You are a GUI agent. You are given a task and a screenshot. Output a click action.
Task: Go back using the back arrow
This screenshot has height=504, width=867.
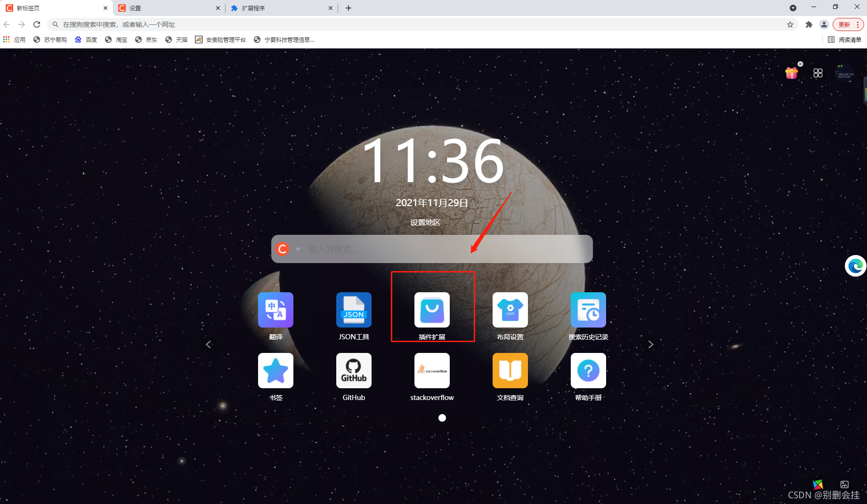click(7, 24)
